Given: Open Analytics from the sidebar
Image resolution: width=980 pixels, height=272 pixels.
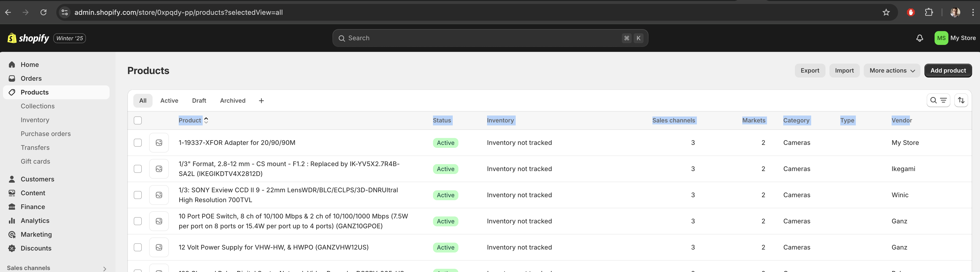Looking at the screenshot, I should (35, 220).
